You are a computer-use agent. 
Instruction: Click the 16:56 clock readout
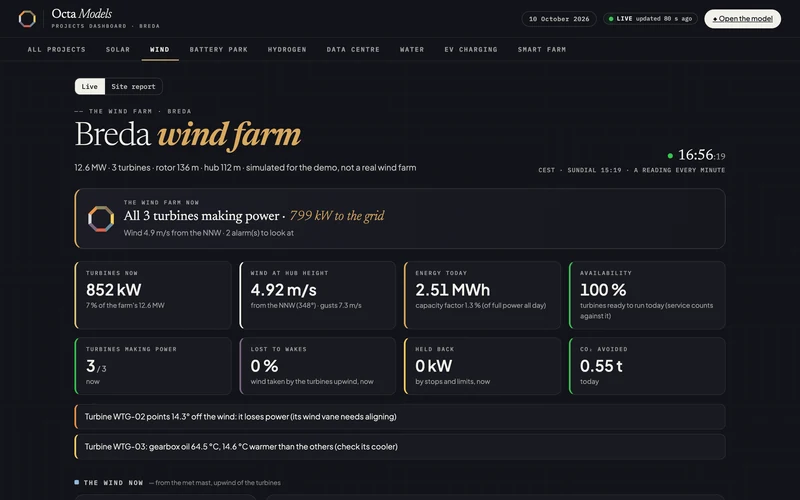pyautogui.click(x=701, y=155)
